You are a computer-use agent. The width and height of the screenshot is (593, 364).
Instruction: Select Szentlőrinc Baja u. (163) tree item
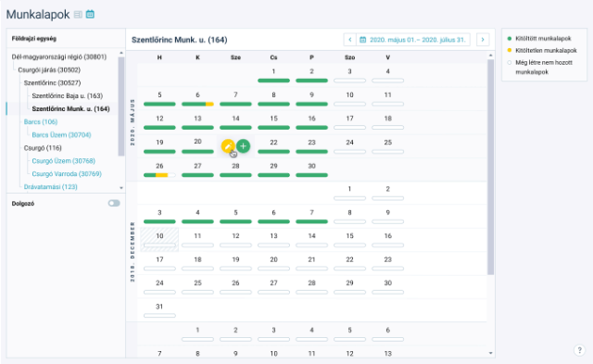[x=68, y=95]
